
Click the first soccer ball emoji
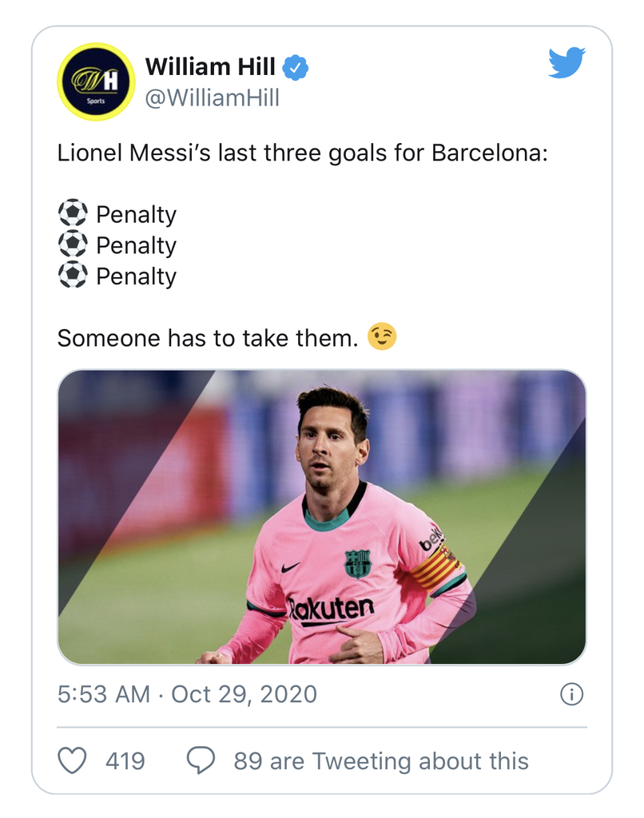pos(73,213)
